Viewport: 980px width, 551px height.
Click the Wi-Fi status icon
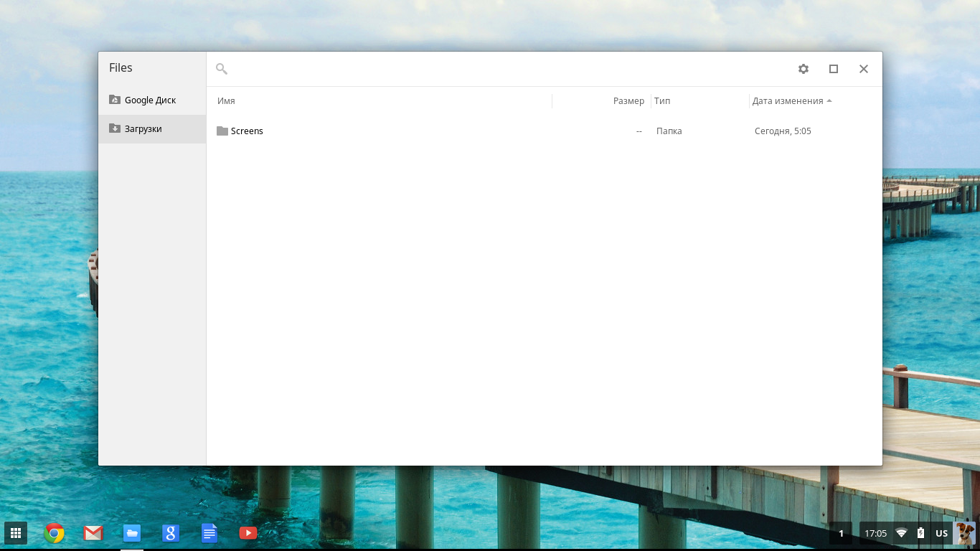coord(901,533)
